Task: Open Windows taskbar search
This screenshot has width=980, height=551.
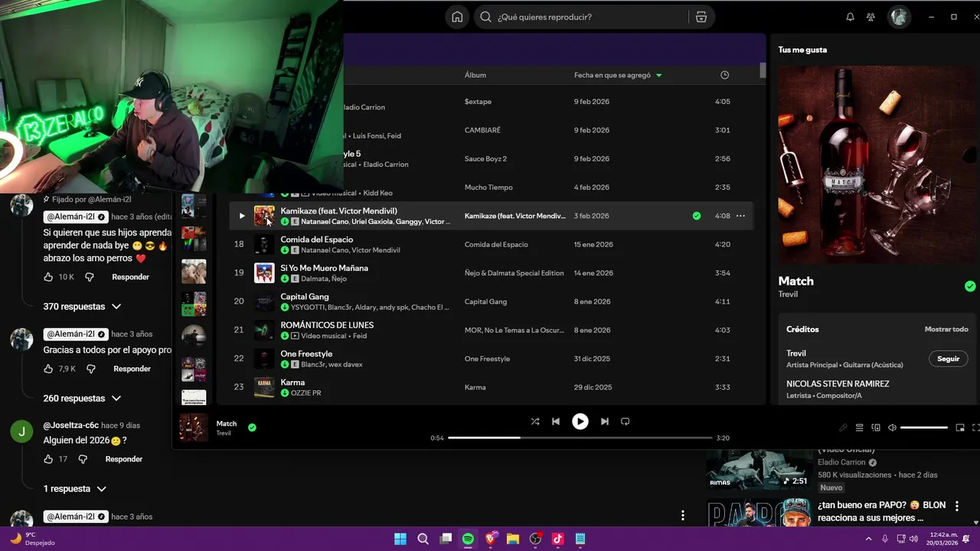Action: tap(423, 539)
